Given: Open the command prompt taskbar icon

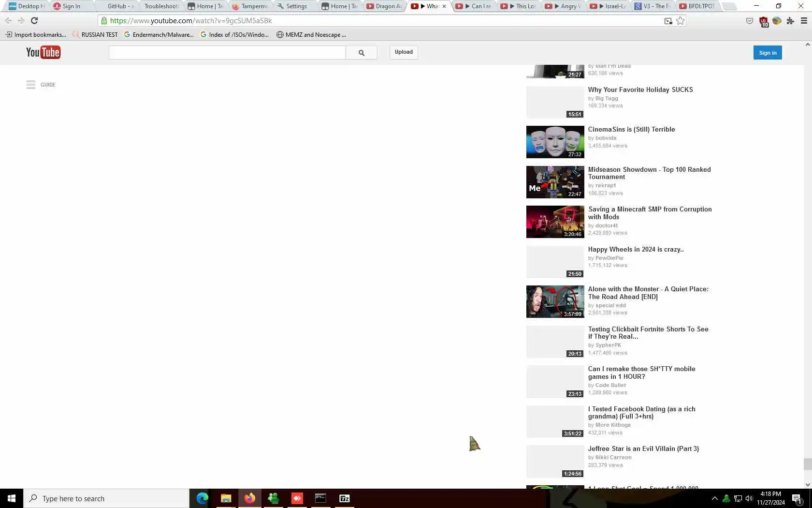Looking at the screenshot, I should tap(320, 498).
